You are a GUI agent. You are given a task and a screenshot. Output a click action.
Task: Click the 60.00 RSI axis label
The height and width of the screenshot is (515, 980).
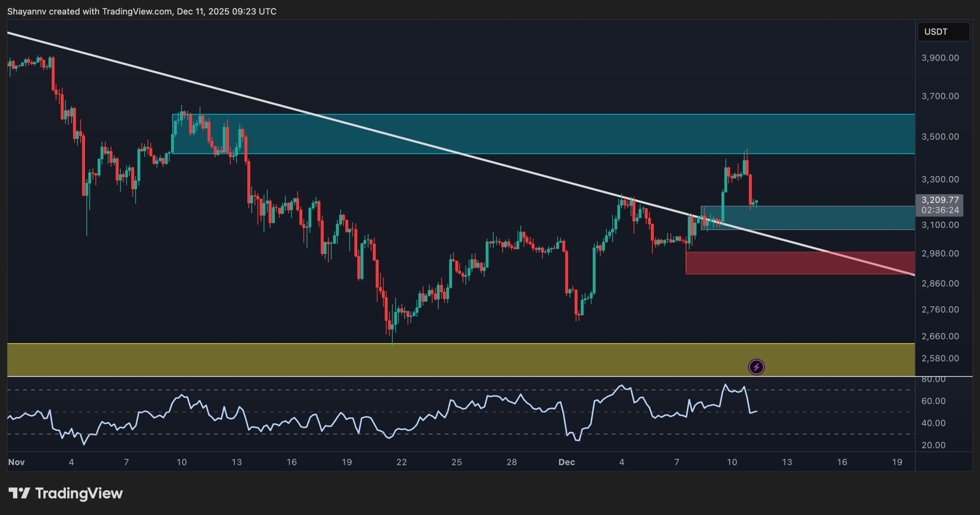933,401
